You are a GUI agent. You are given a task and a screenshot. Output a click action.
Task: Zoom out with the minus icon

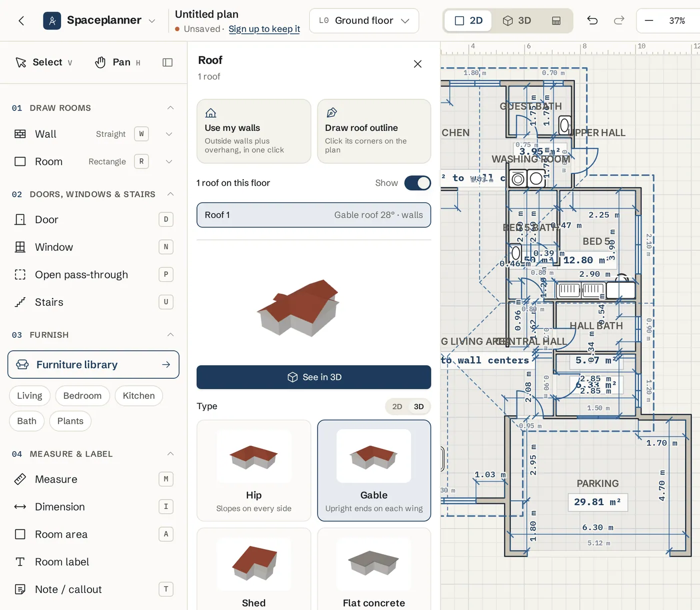(649, 20)
